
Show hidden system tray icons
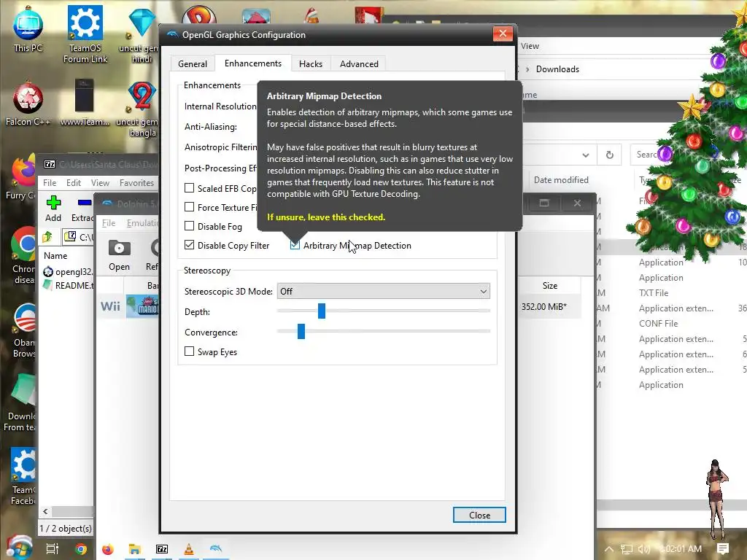[x=609, y=549]
